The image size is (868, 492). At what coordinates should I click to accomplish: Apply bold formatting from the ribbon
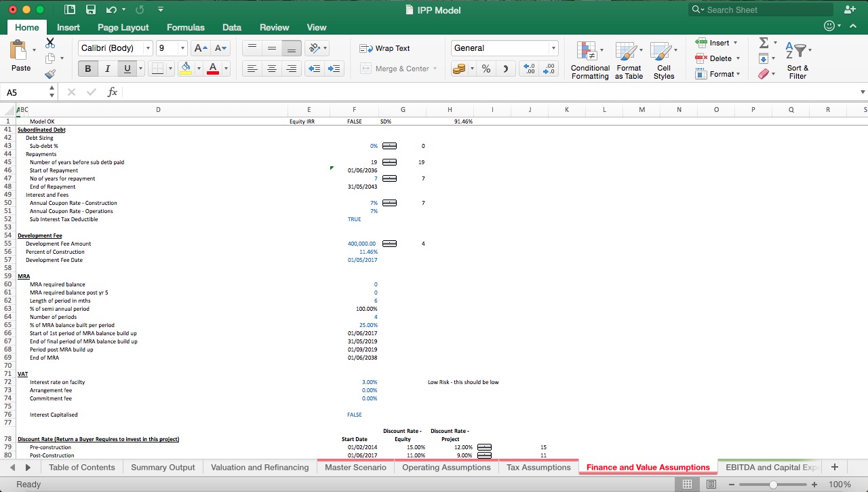tap(87, 68)
